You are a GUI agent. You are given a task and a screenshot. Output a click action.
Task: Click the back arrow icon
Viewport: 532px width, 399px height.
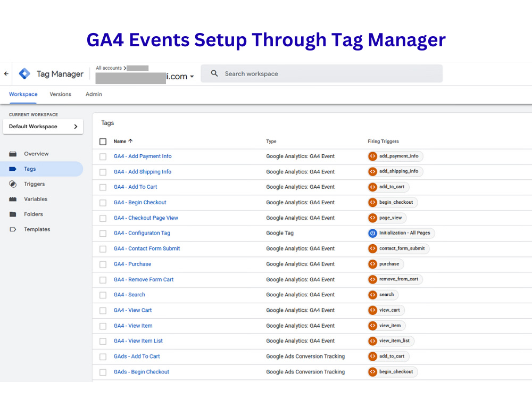[6, 73]
